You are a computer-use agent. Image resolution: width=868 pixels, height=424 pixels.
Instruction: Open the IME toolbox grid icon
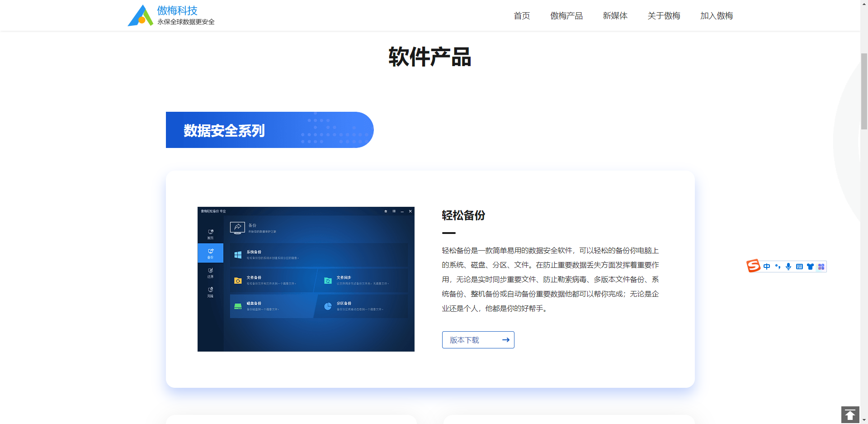[x=821, y=267]
